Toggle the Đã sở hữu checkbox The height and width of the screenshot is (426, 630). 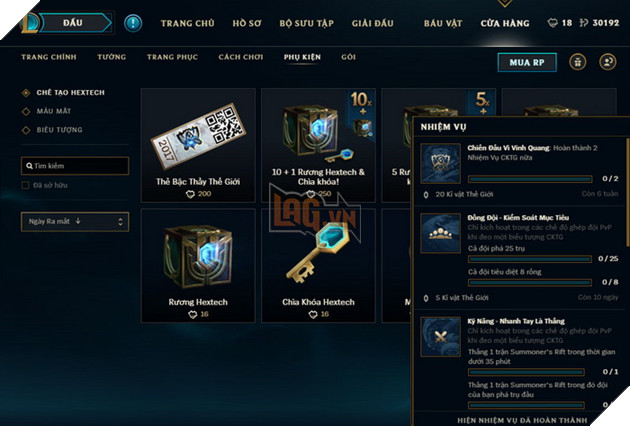coord(25,185)
